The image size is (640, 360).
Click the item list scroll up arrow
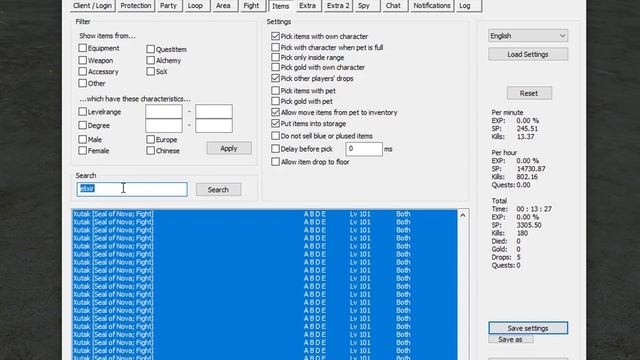tap(463, 215)
